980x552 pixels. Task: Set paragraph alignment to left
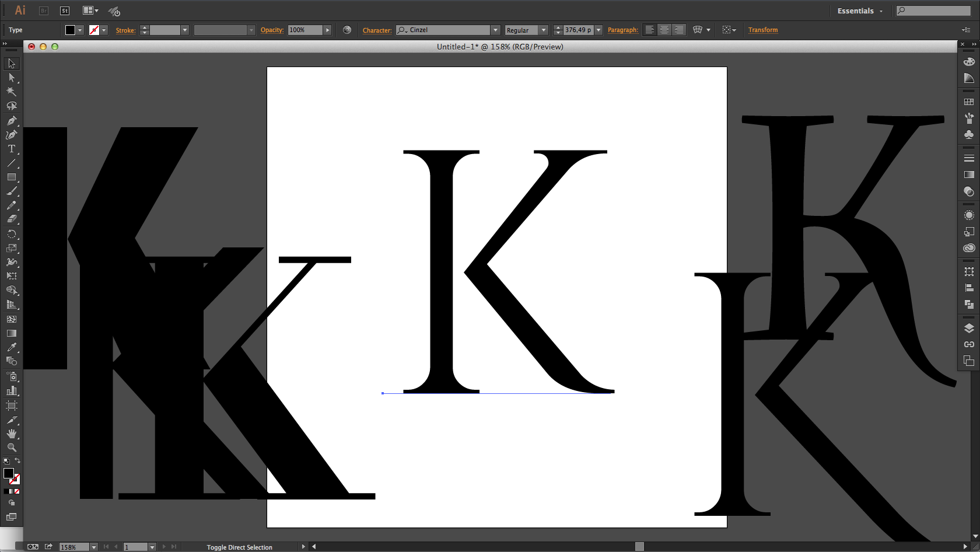649,30
